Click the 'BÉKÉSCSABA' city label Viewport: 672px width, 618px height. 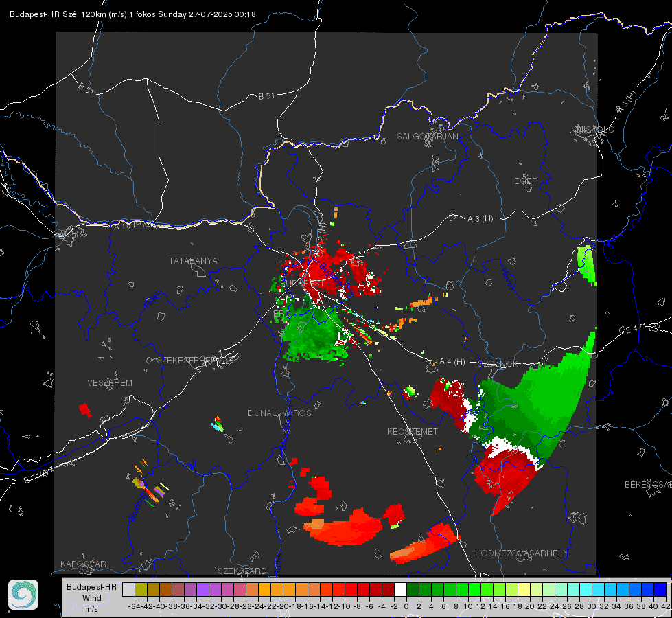(x=647, y=484)
